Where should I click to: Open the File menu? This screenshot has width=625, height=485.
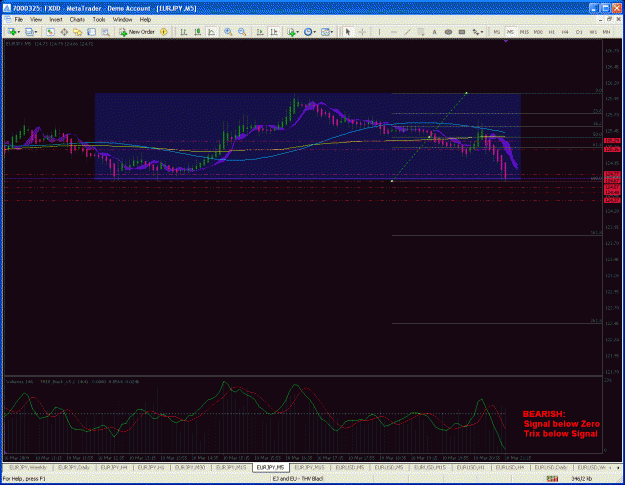coord(18,20)
